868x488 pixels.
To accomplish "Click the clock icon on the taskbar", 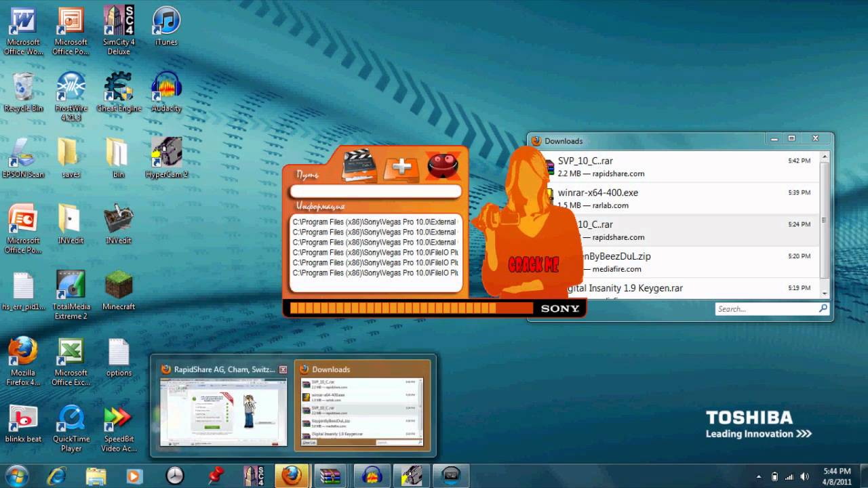I will (x=175, y=476).
